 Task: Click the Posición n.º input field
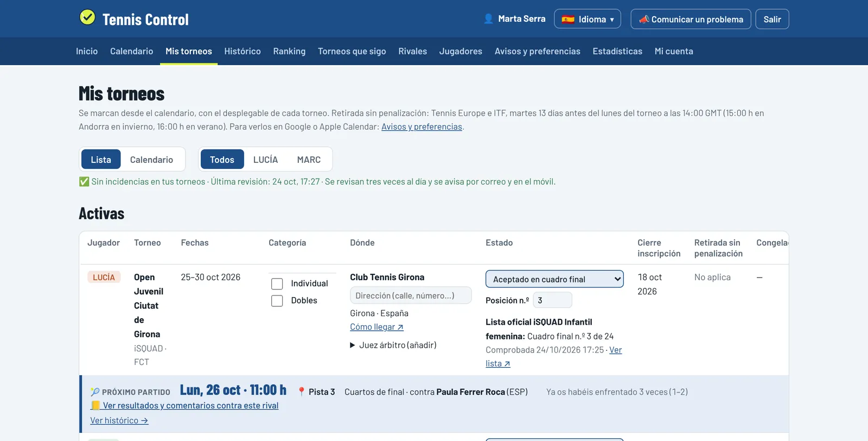pyautogui.click(x=552, y=300)
